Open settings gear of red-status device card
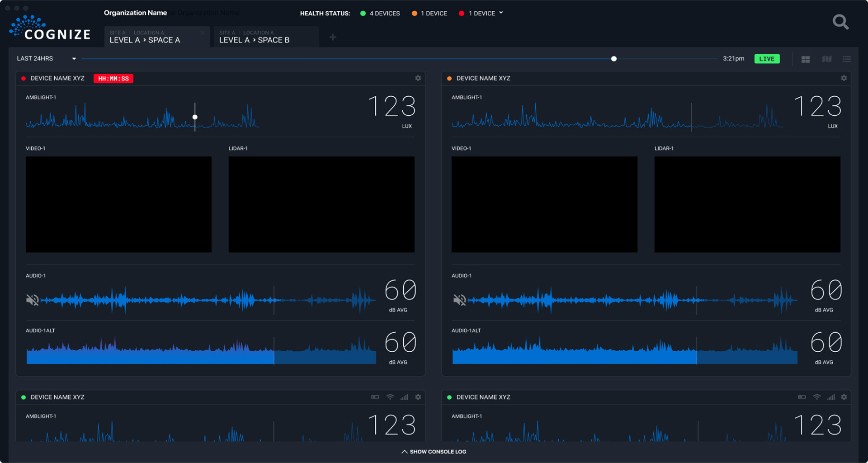868x463 pixels. point(418,78)
